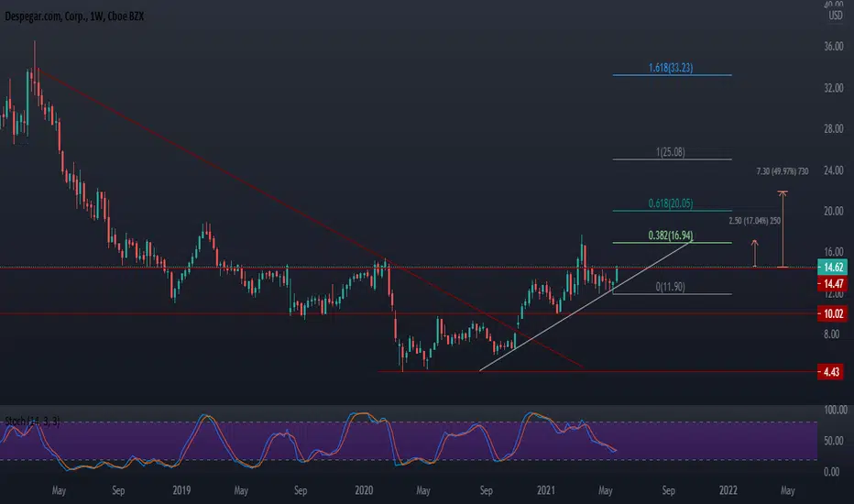Click the 36.00 price axis label

[x=833, y=47]
